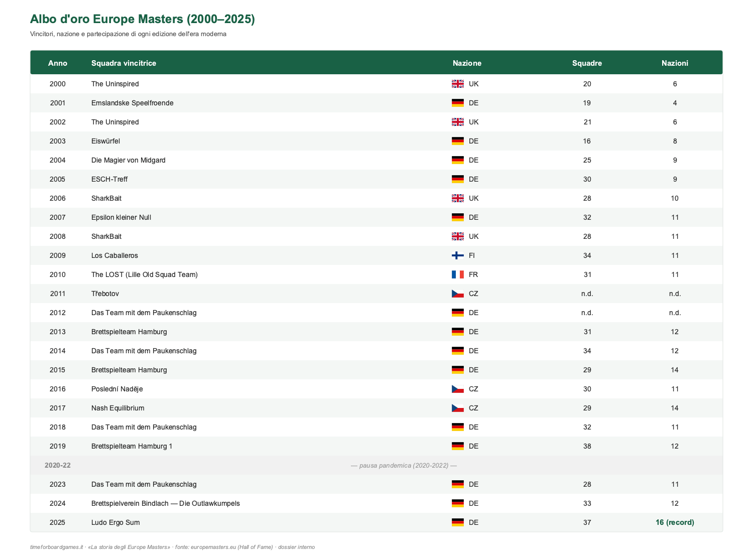Viewport: 753px width, 560px height.
Task: Click the 16 (record) value
Action: 675,522
